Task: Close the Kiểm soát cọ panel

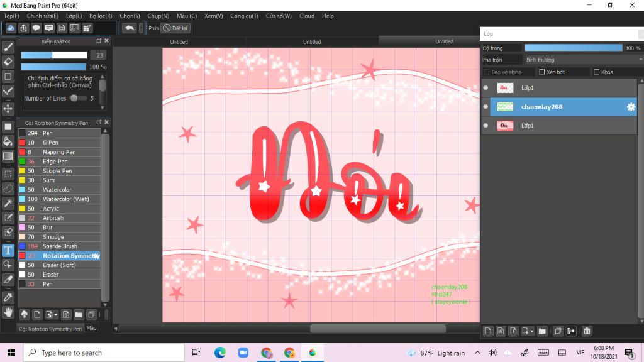Action: click(107, 41)
